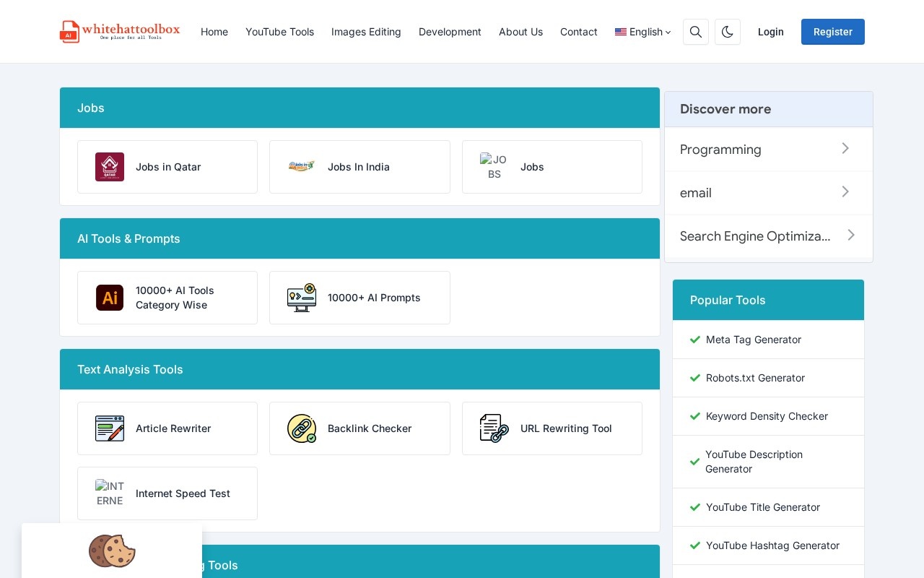The width and height of the screenshot is (924, 578).
Task: Open the Article Rewriter icon
Action: pyautogui.click(x=110, y=428)
